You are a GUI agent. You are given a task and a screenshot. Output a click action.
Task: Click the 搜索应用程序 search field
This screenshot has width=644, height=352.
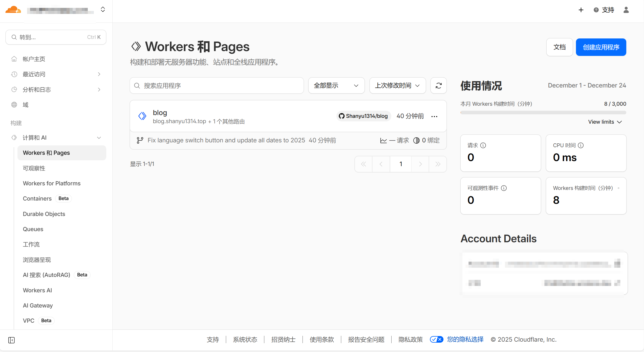[x=217, y=85]
